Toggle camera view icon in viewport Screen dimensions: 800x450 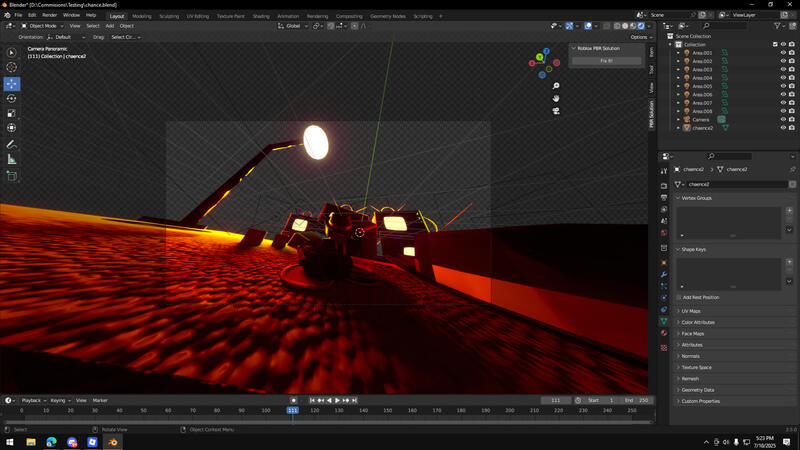point(556,111)
